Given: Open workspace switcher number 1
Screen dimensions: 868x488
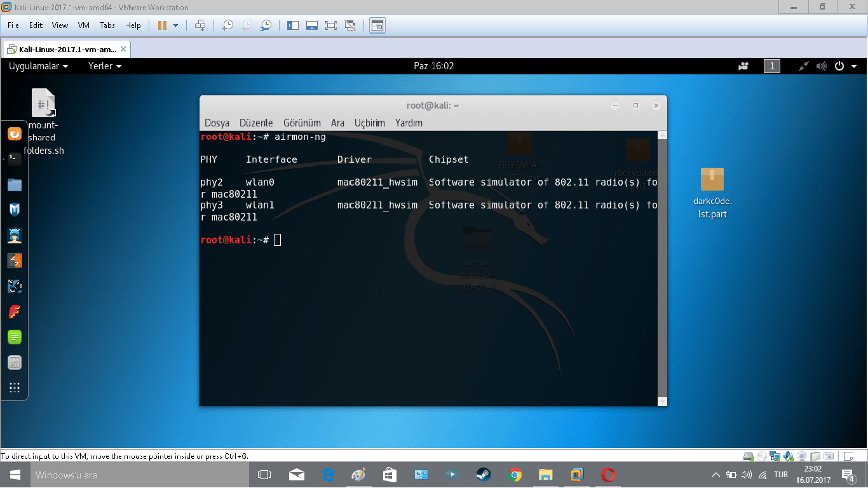Looking at the screenshot, I should (x=772, y=66).
